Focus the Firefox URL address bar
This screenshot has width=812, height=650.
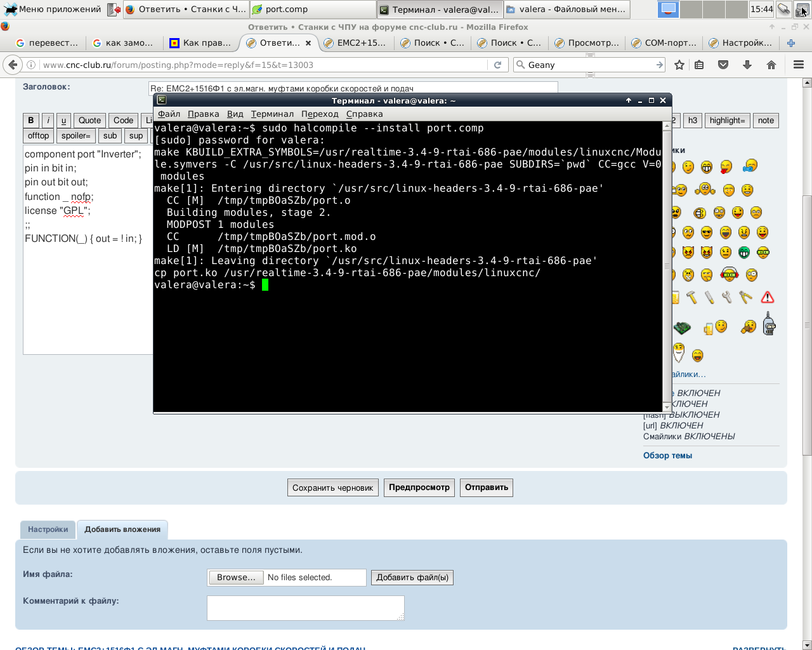click(x=264, y=65)
